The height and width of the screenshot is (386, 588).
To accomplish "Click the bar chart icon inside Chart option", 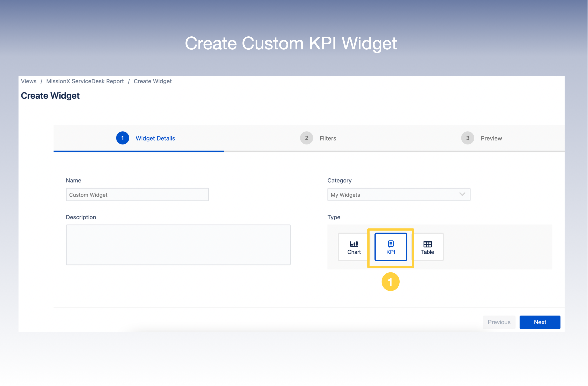I will [354, 244].
